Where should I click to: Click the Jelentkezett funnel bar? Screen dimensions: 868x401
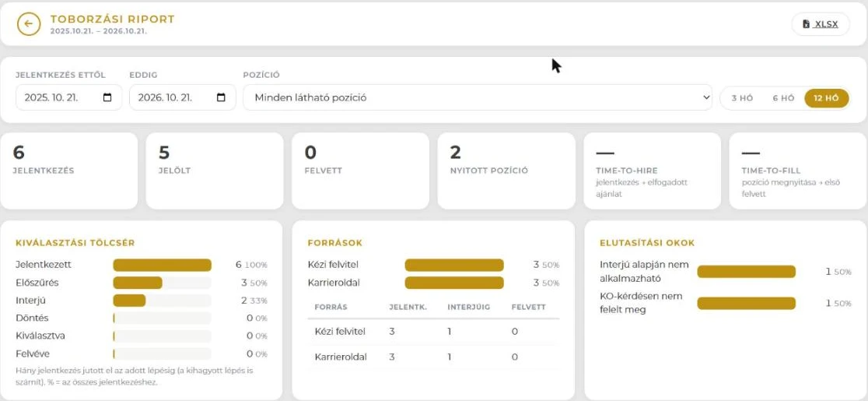click(x=163, y=265)
